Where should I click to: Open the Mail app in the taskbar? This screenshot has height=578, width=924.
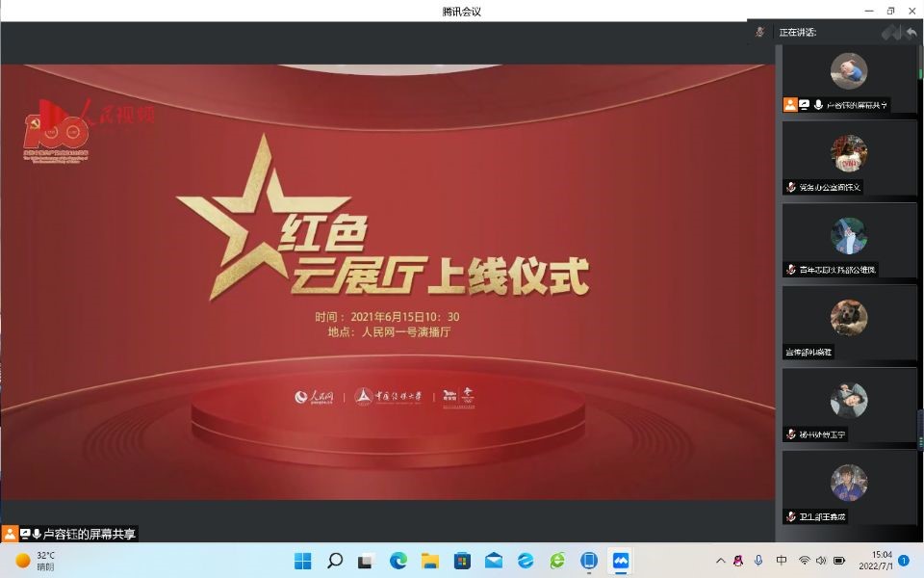click(x=494, y=561)
